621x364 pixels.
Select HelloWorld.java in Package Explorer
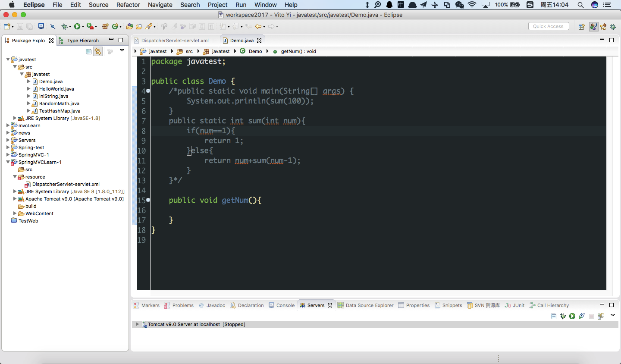56,89
